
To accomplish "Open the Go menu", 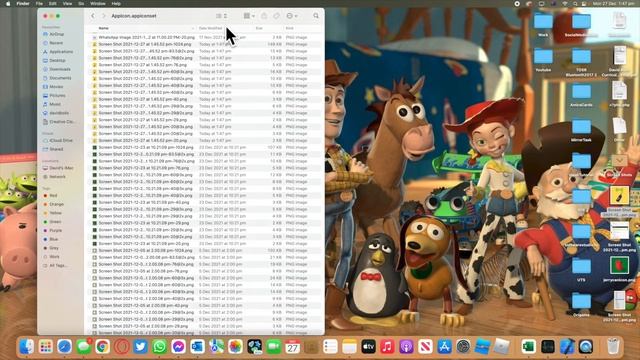I will (81, 4).
